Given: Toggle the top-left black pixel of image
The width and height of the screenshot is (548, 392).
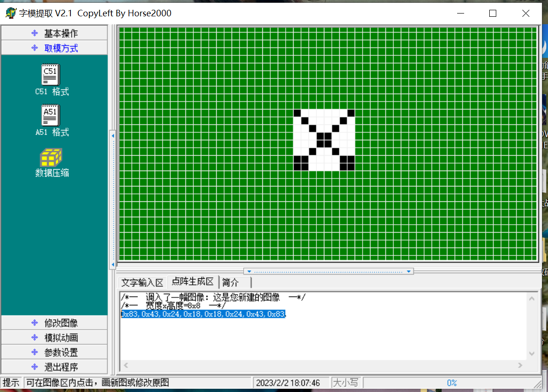Looking at the screenshot, I should click(297, 113).
